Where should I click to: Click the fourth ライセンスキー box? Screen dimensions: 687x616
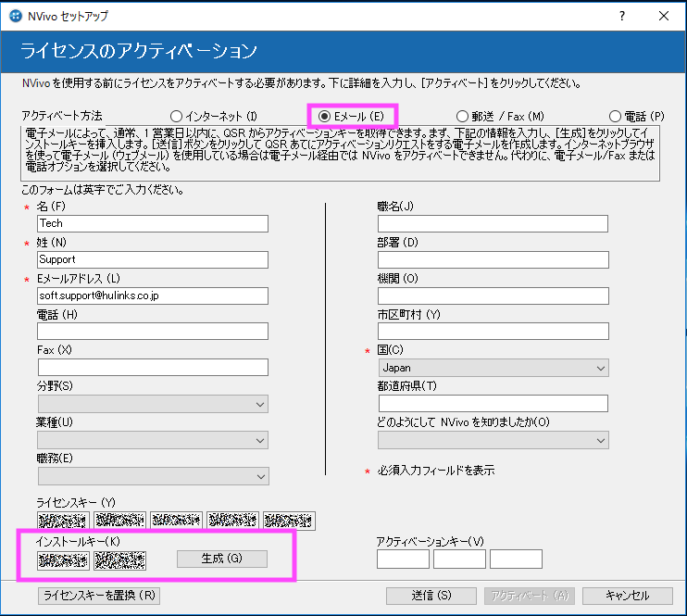[232, 521]
